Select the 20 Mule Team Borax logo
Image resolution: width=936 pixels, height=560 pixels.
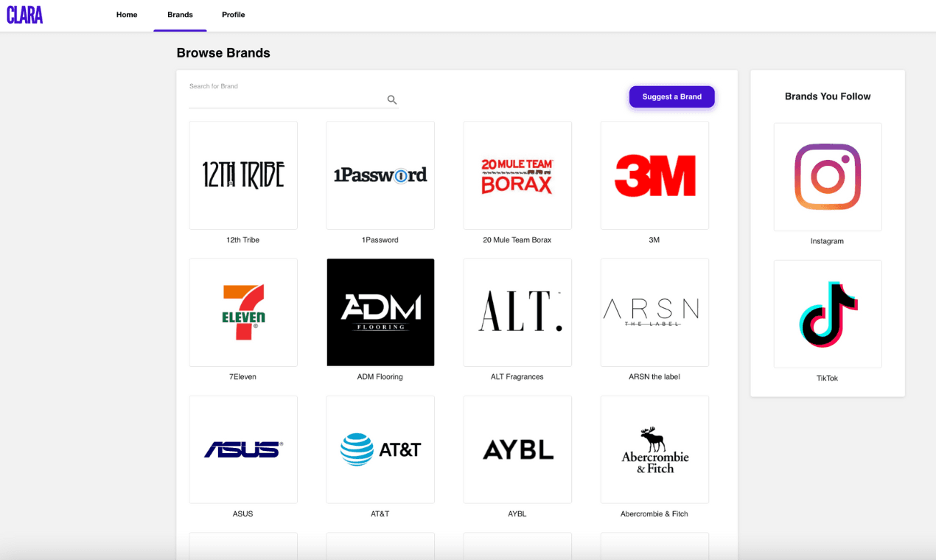517,175
